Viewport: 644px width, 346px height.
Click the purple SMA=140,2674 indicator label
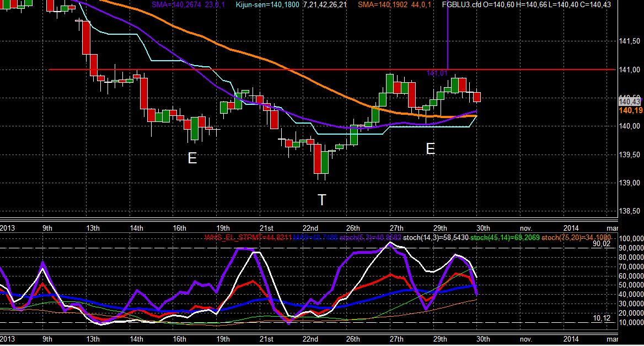(x=176, y=5)
